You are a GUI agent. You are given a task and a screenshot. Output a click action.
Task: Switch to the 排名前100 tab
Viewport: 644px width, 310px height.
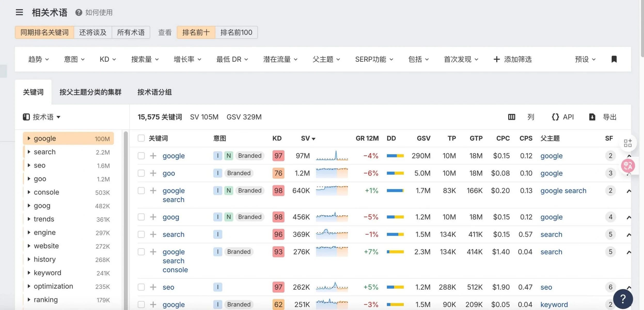point(236,32)
